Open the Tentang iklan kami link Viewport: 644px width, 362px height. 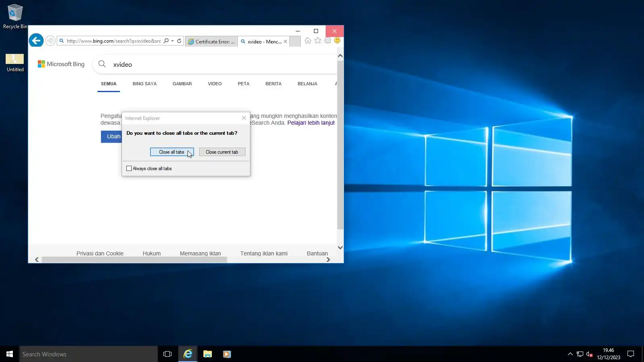(264, 253)
